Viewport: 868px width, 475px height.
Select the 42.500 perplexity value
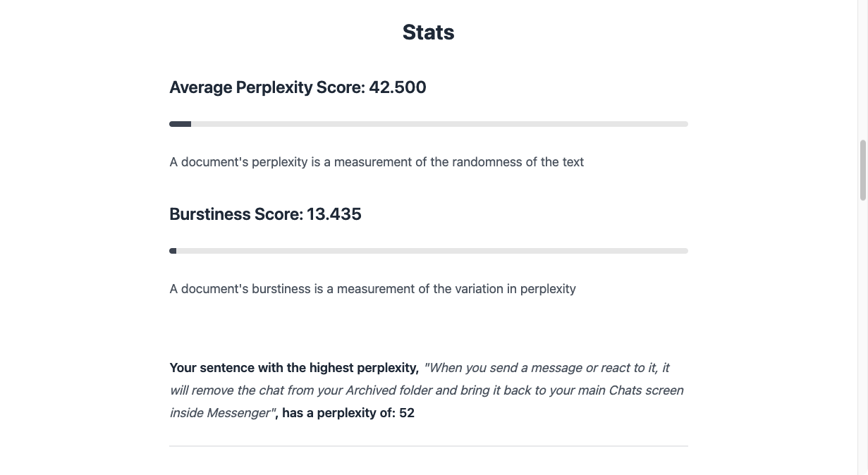pos(398,87)
